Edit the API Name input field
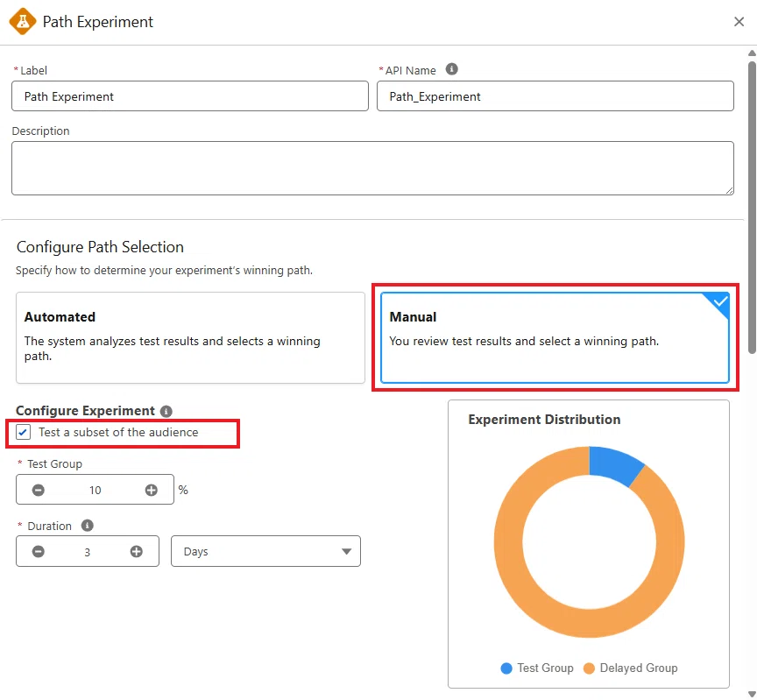This screenshot has height=700, width=757. [x=555, y=96]
